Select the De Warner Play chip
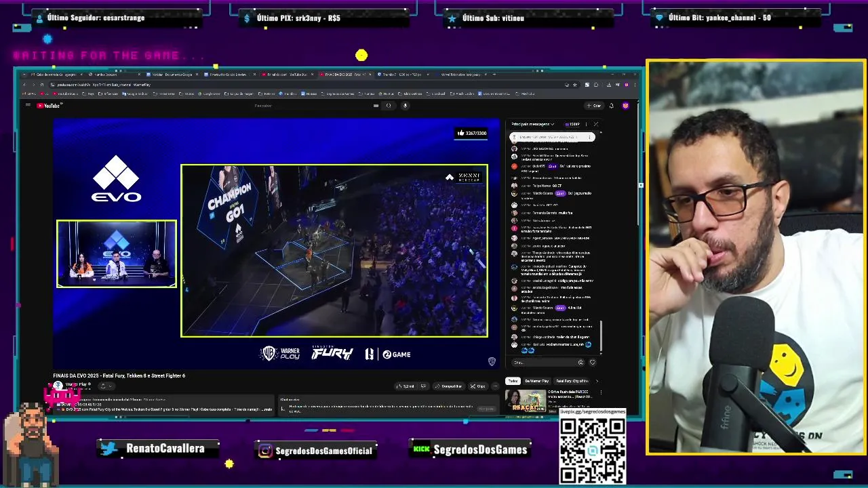 (536, 381)
